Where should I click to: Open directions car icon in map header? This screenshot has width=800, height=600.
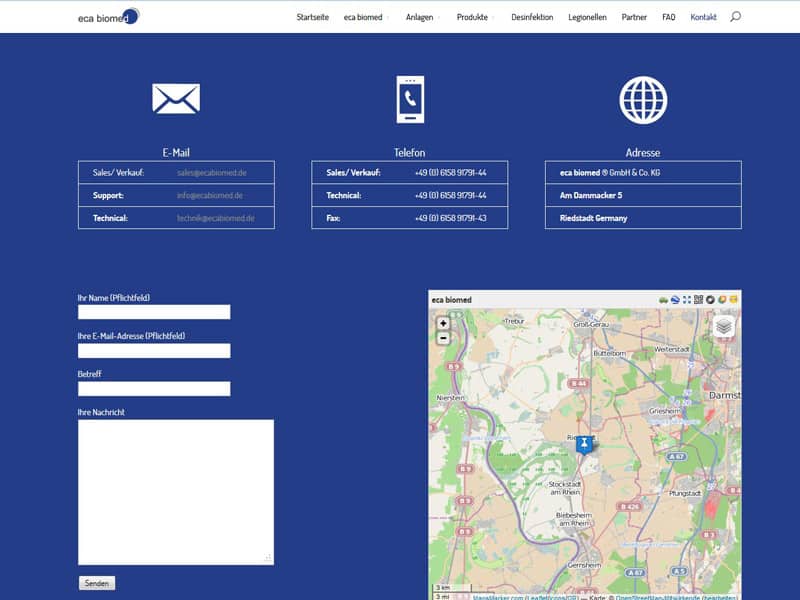(x=663, y=300)
